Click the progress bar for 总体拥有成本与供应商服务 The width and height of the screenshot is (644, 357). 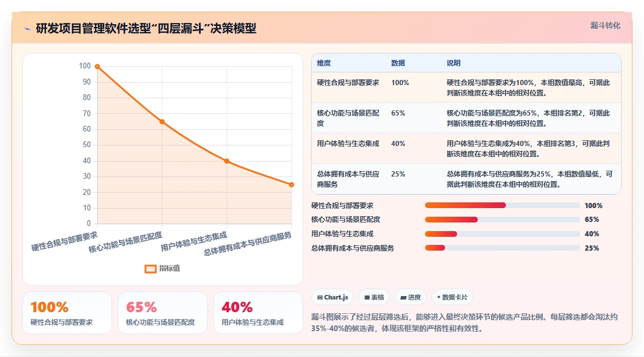pyautogui.click(x=502, y=248)
